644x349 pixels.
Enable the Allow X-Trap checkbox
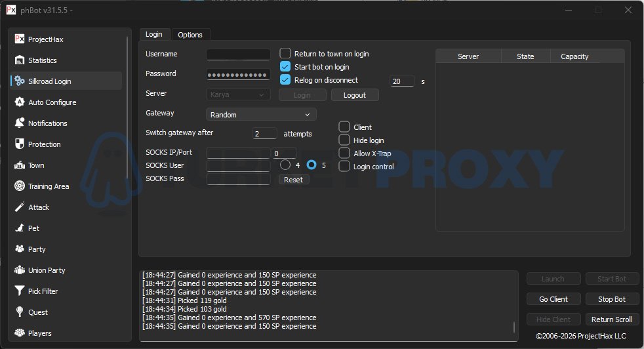pos(344,153)
